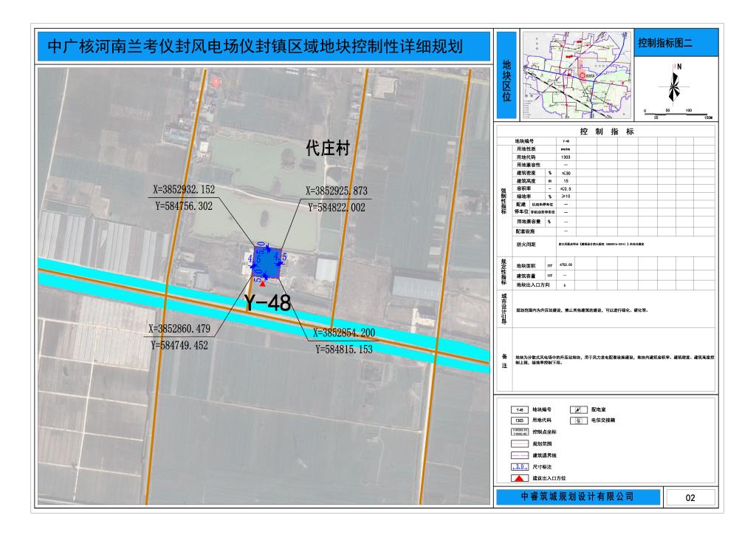
Task: Click the 强制性指标 vertical section label
Action: [504, 201]
